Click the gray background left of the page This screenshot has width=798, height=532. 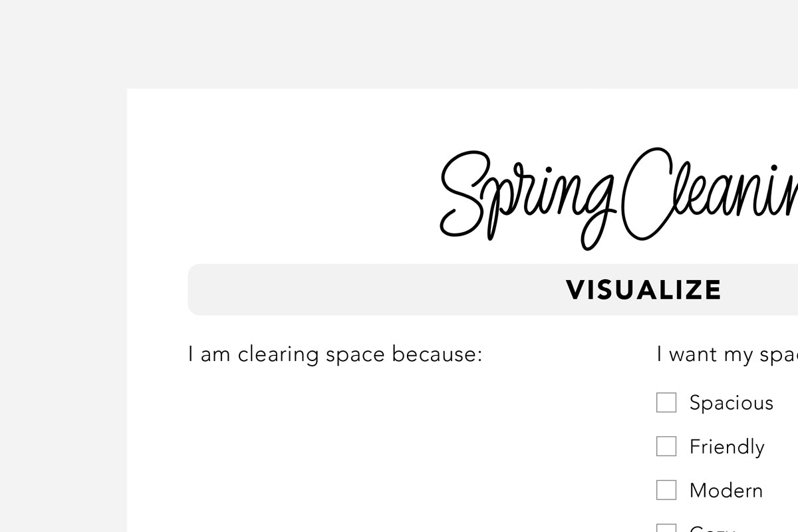click(63, 299)
